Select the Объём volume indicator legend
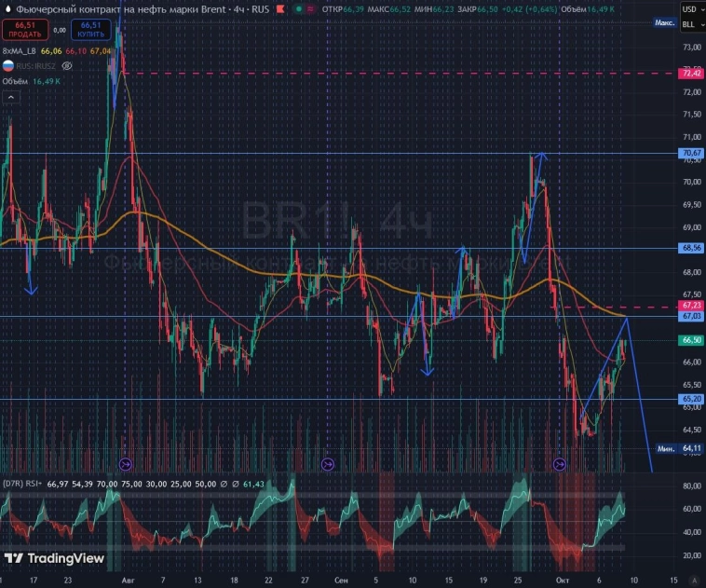Image resolution: width=706 pixels, height=588 pixels. click(x=16, y=81)
